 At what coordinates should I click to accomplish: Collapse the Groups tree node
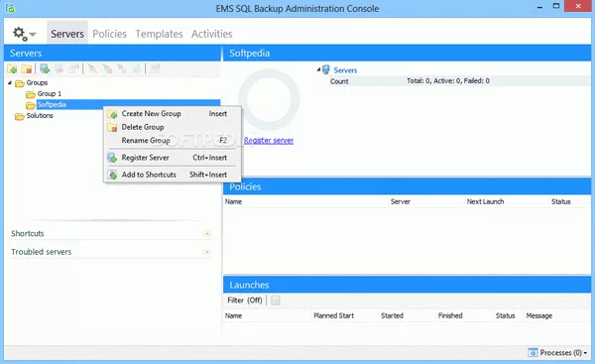(x=10, y=82)
